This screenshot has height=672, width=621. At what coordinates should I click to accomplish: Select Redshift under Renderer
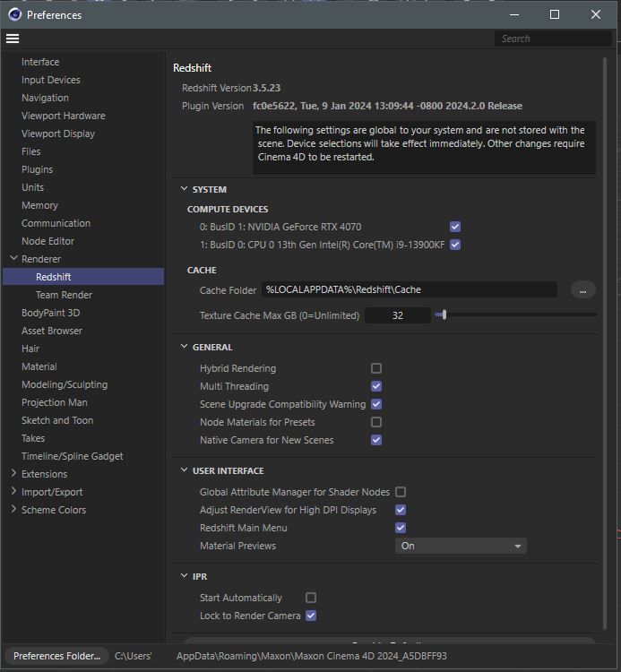coord(83,277)
